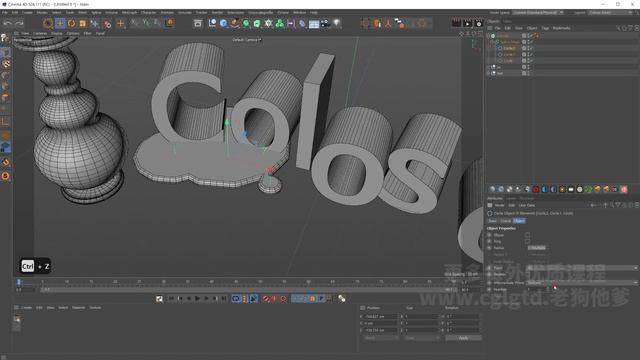The image size is (640, 360).
Task: Click the purple Bend deformer icon
Action: click(x=302, y=24)
